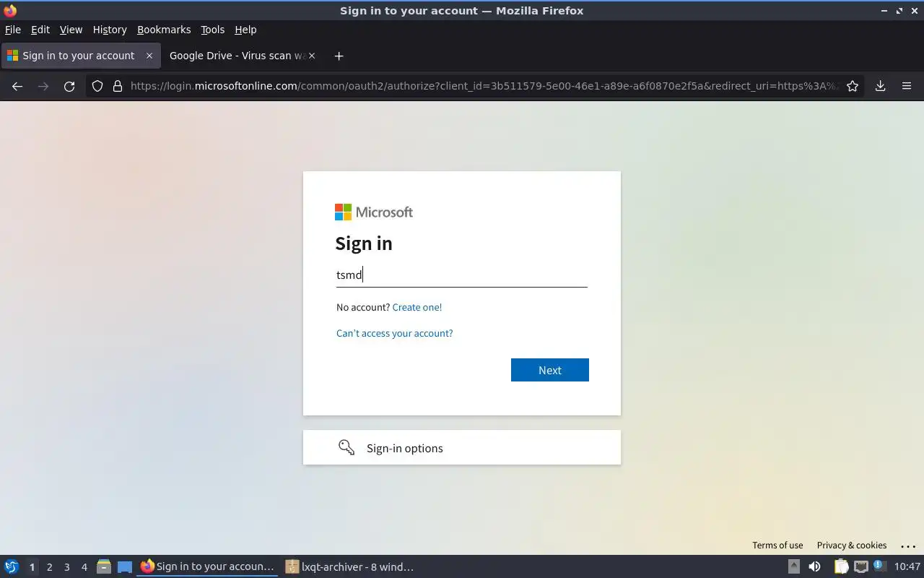Open the Help menu
Screen dimensions: 924x578
click(x=245, y=30)
